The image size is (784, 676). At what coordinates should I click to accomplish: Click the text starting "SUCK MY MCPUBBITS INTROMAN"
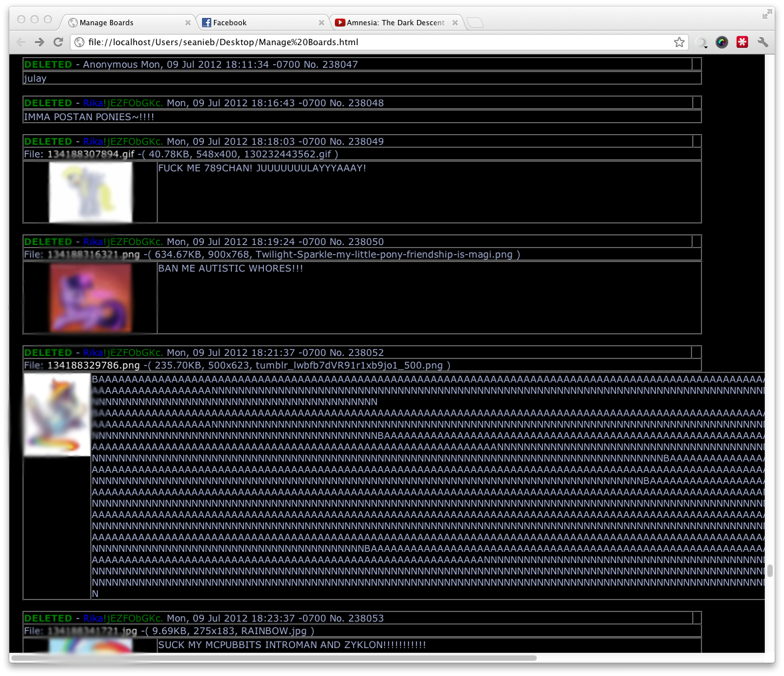292,645
